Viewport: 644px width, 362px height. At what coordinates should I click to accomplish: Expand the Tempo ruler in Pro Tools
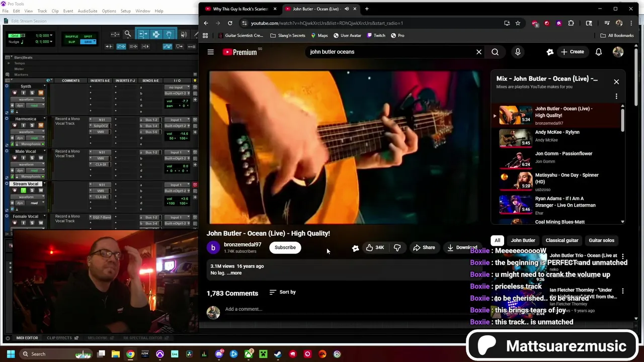pos(9,63)
